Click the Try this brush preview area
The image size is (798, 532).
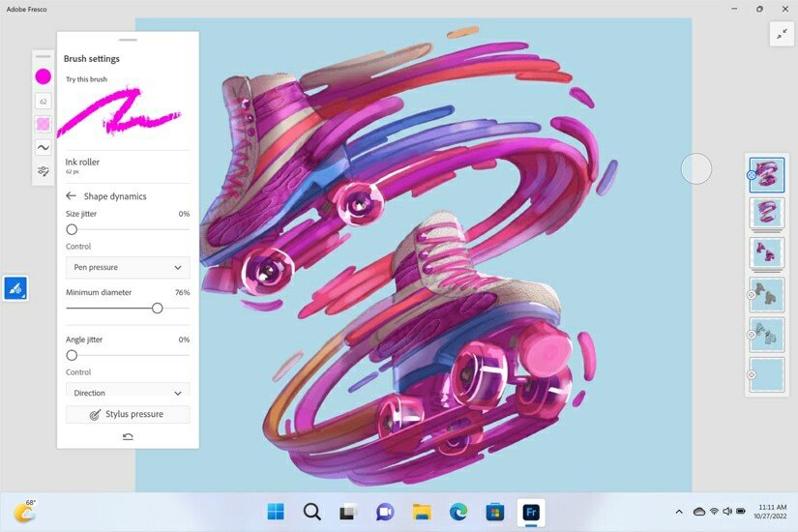(121, 112)
